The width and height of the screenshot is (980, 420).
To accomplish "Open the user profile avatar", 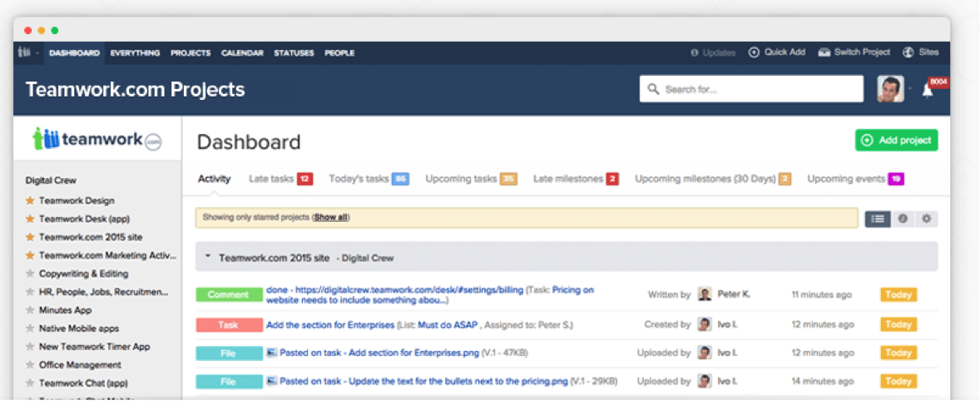I will pyautogui.click(x=890, y=89).
